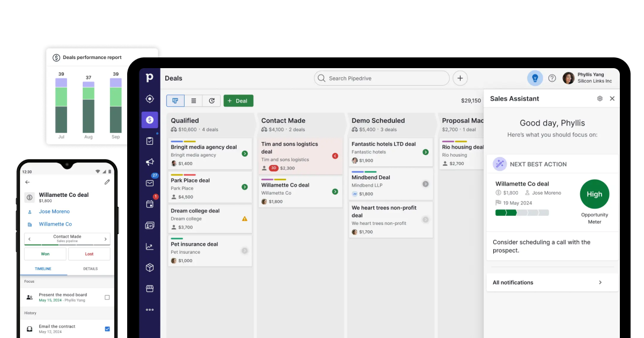Switch to DETAILS tab on phone
This screenshot has width=644, height=338.
tap(90, 269)
